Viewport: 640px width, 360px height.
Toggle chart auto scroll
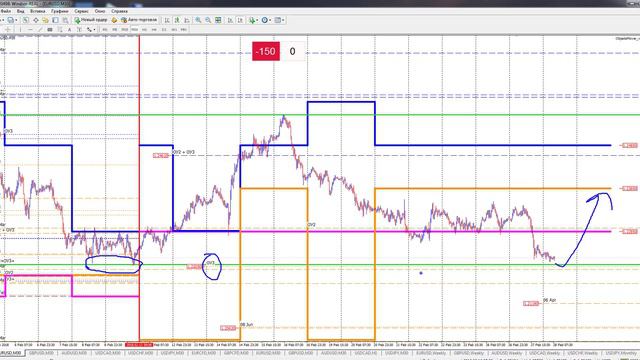tap(230, 20)
